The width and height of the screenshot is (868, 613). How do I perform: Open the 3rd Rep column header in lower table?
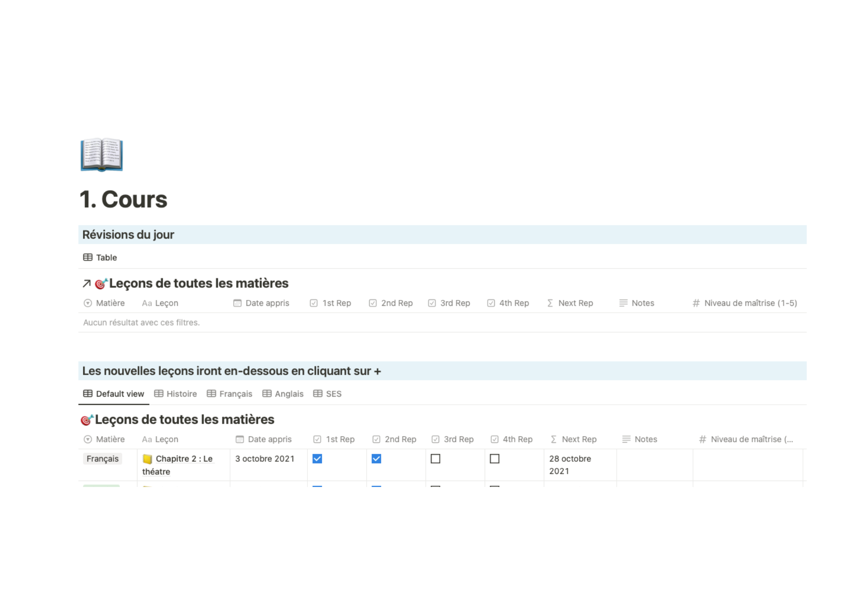(x=453, y=440)
